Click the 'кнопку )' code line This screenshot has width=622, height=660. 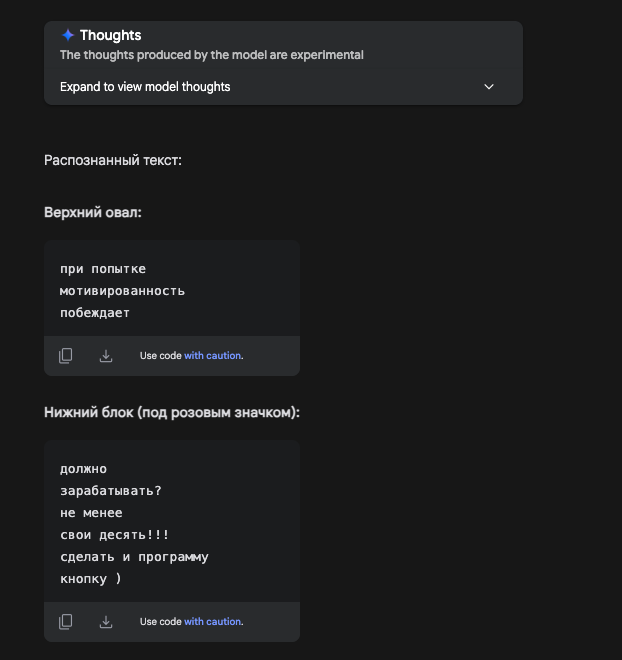91,579
